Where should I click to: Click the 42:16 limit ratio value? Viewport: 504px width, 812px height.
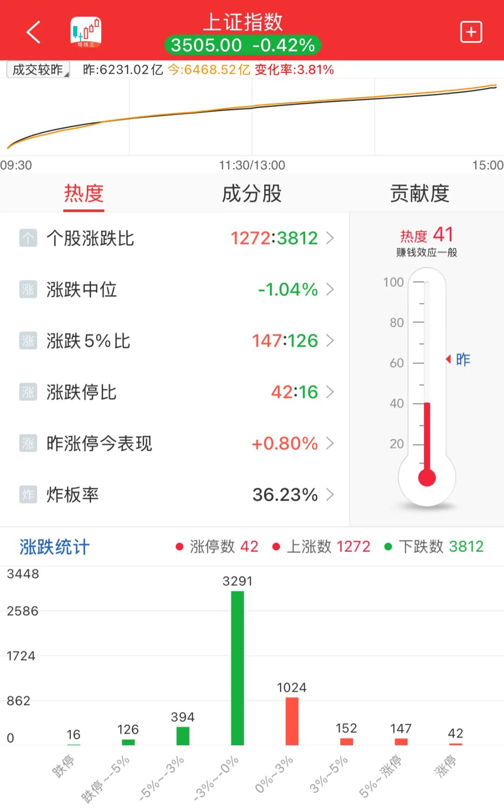[294, 392]
